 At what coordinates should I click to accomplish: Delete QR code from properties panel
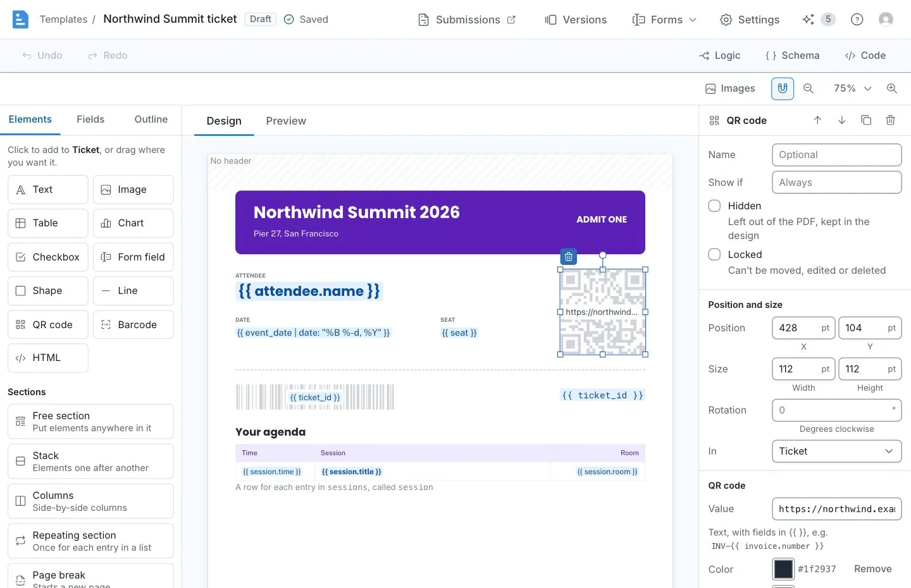891,120
